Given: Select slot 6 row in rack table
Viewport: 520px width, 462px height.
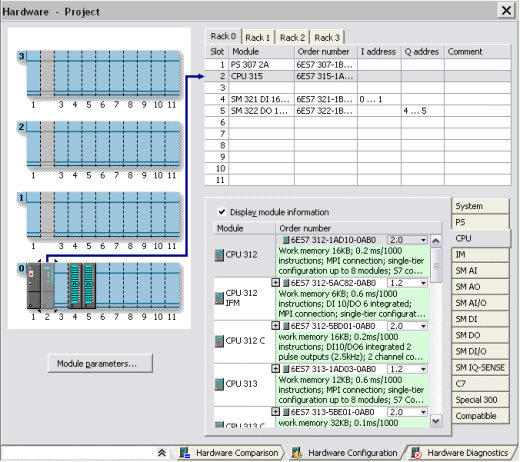Looking at the screenshot, I should [358, 122].
